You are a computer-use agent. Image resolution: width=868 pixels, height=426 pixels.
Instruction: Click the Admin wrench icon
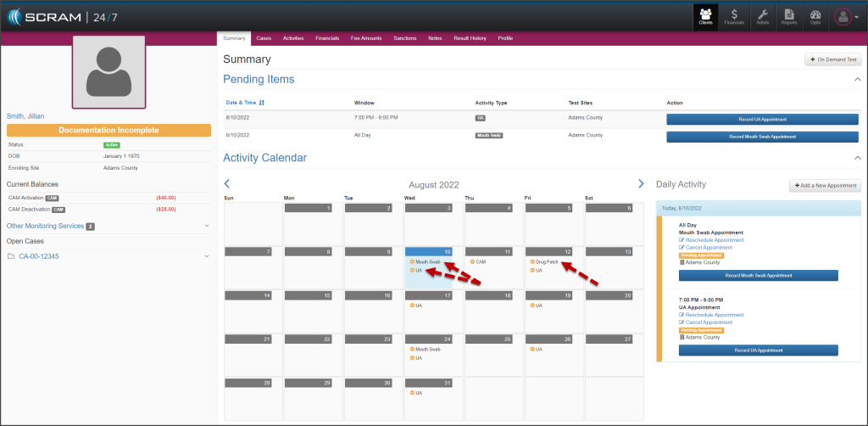(762, 16)
